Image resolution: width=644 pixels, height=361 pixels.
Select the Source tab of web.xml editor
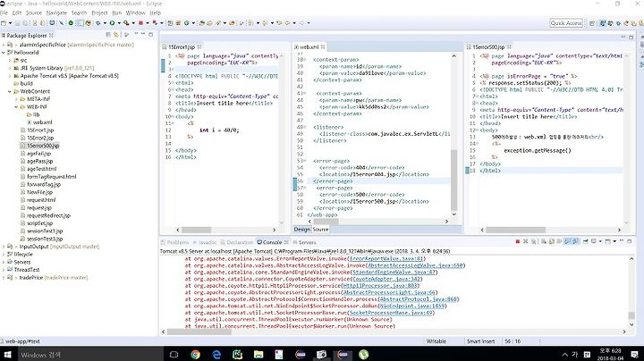319,229
